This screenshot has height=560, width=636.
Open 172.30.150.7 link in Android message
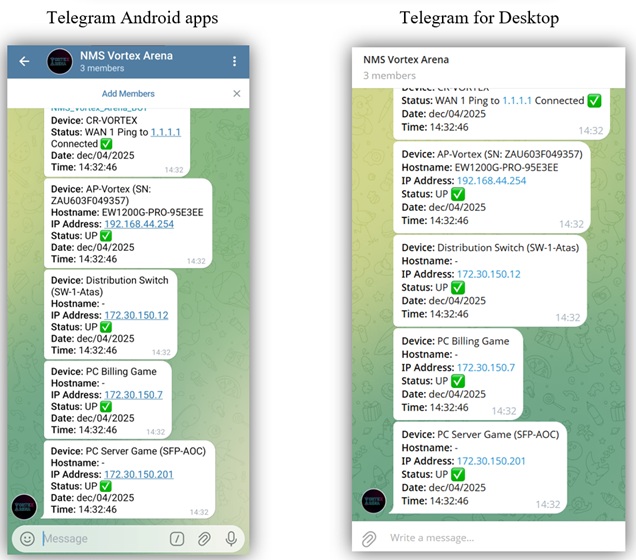pos(133,395)
